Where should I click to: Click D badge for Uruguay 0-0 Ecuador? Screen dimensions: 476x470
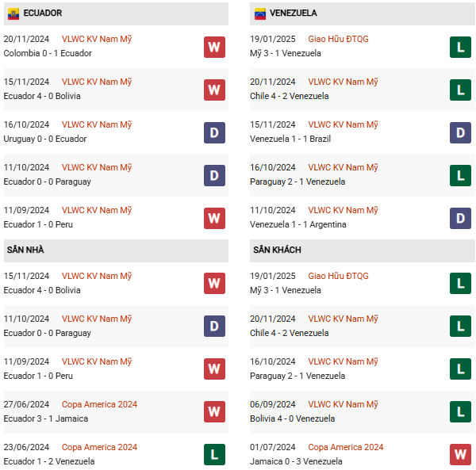click(214, 132)
